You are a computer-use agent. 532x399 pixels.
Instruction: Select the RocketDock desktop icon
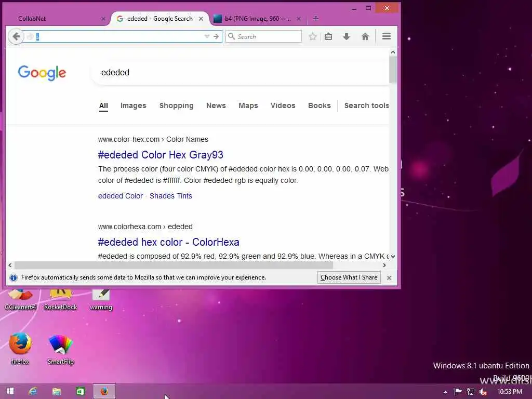pyautogui.click(x=61, y=300)
